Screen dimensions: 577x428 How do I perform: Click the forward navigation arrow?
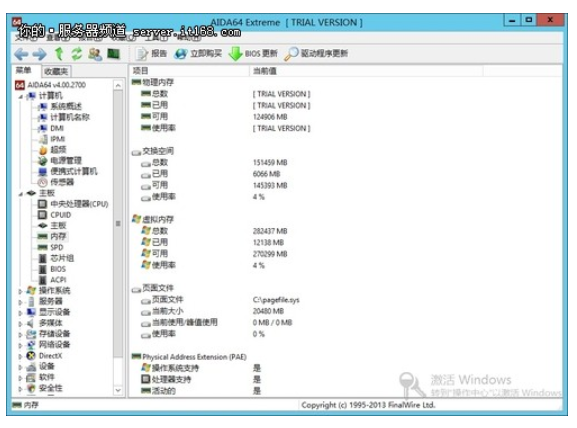[x=39, y=54]
